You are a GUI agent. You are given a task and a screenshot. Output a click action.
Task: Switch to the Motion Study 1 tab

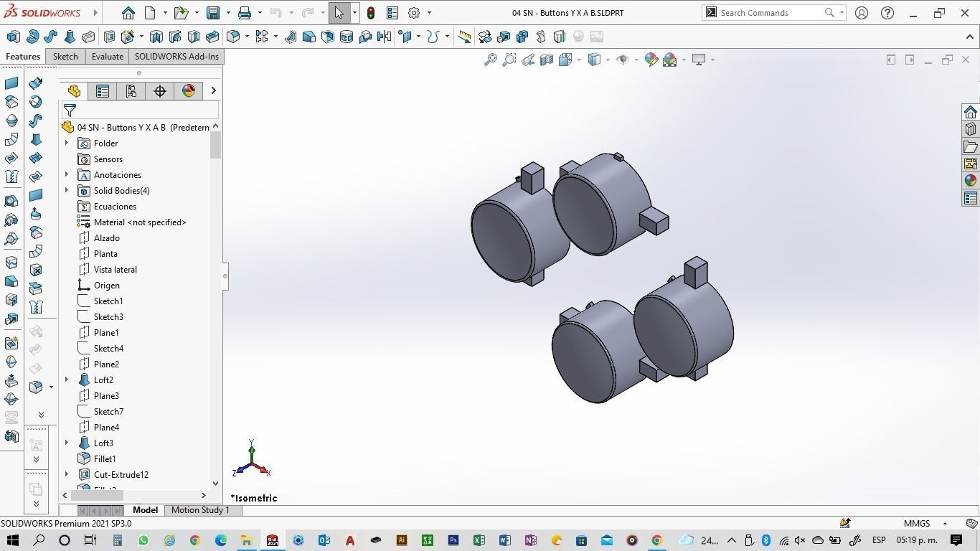200,510
